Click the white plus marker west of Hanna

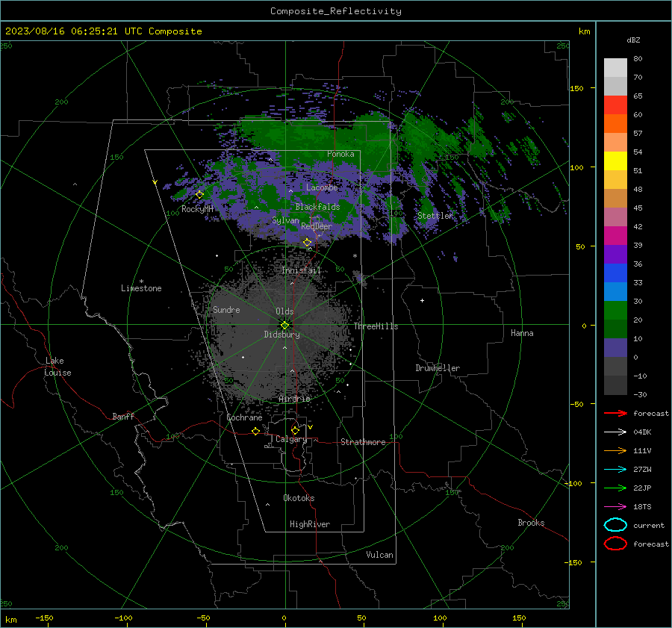point(422,300)
